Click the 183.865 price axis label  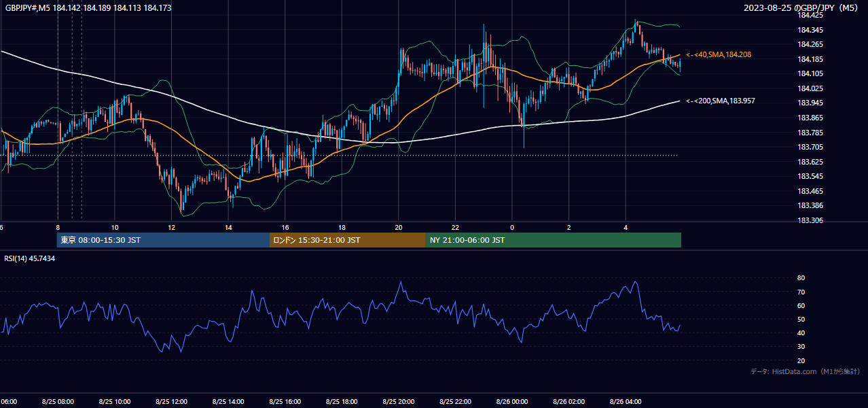coord(810,118)
